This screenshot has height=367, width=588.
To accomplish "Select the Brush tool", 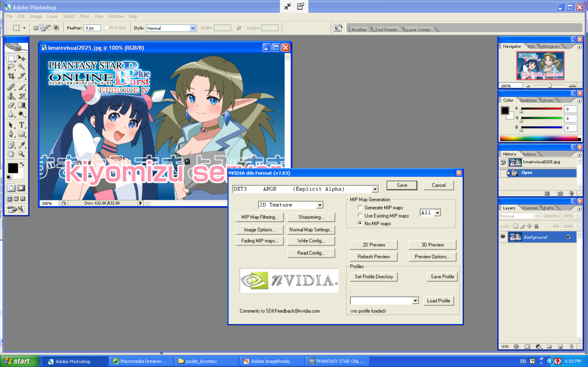I will 21,87.
